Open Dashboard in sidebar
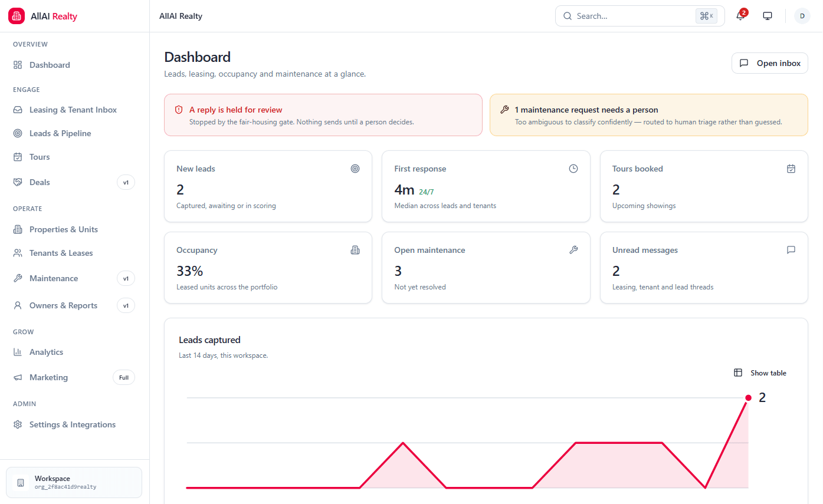Screen dimensions: 823x504 (x=75, y=65)
